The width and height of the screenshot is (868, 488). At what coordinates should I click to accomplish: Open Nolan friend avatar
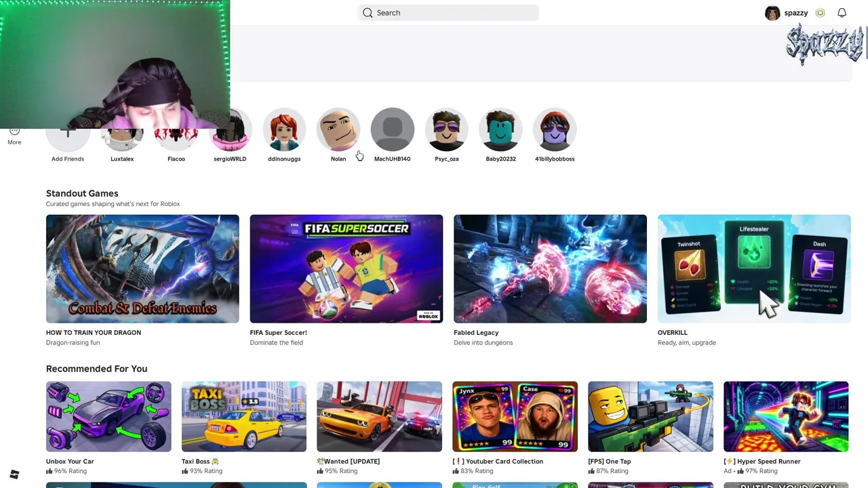(x=338, y=129)
